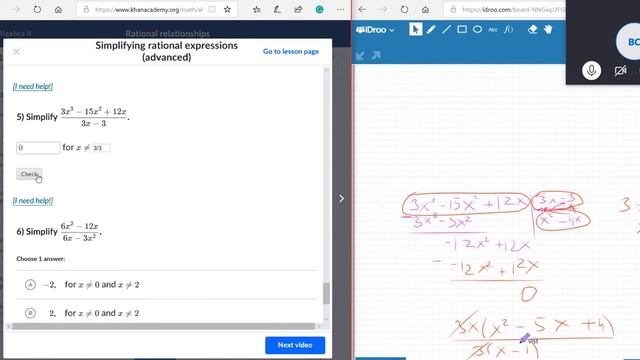Image resolution: width=640 pixels, height=360 pixels.
Task: Select the IDroo text tool
Action: click(493, 30)
